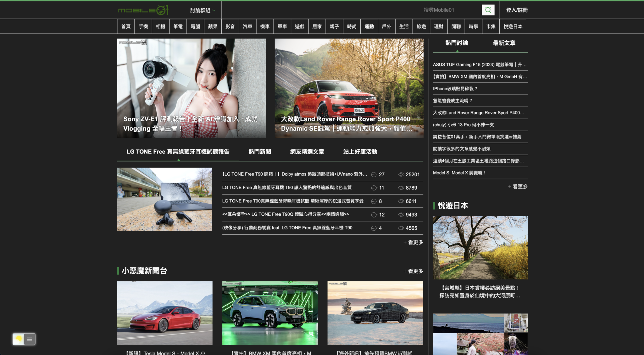Select the 熱門新聞 tab
Viewport: 644px width, 355px height.
point(259,152)
